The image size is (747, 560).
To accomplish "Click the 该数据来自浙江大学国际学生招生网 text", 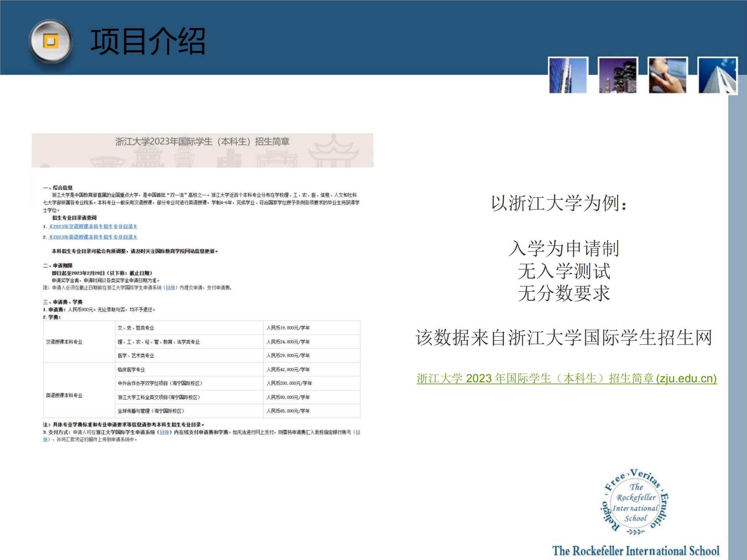I will [x=564, y=338].
